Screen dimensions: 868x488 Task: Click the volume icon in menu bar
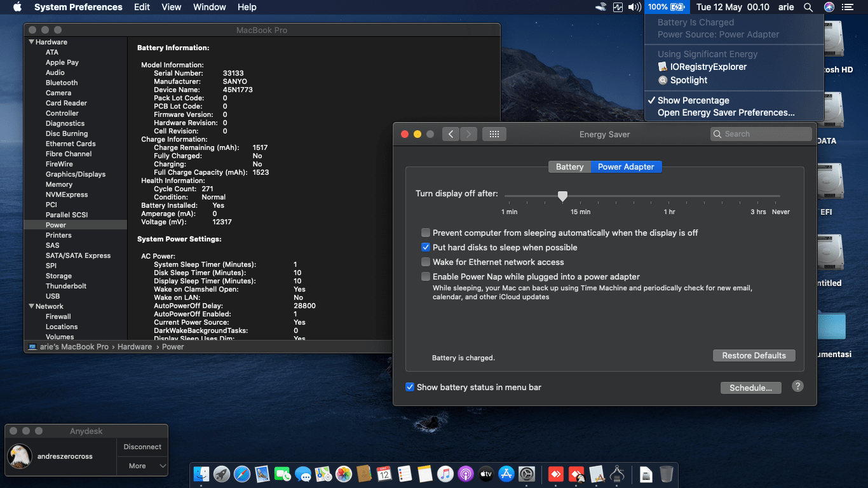634,7
